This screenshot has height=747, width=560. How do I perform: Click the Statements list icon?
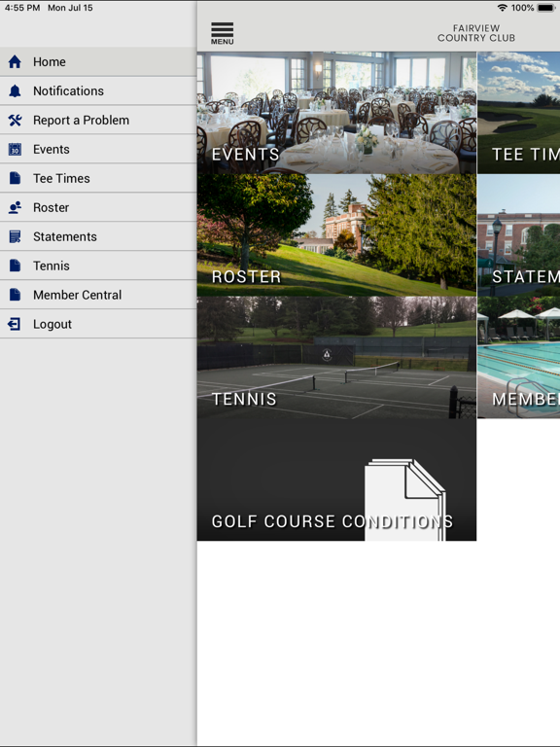(x=15, y=236)
